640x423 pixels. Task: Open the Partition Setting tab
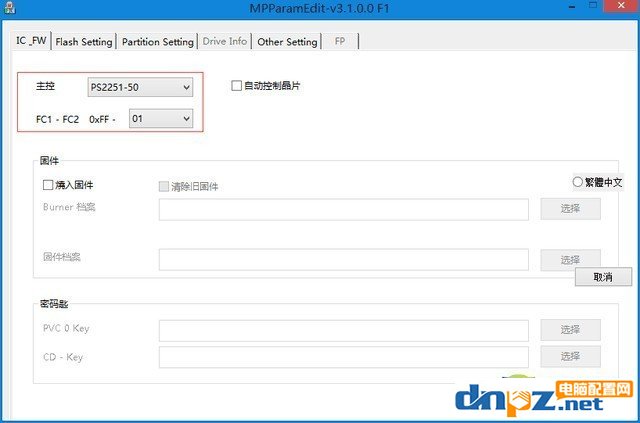(158, 42)
